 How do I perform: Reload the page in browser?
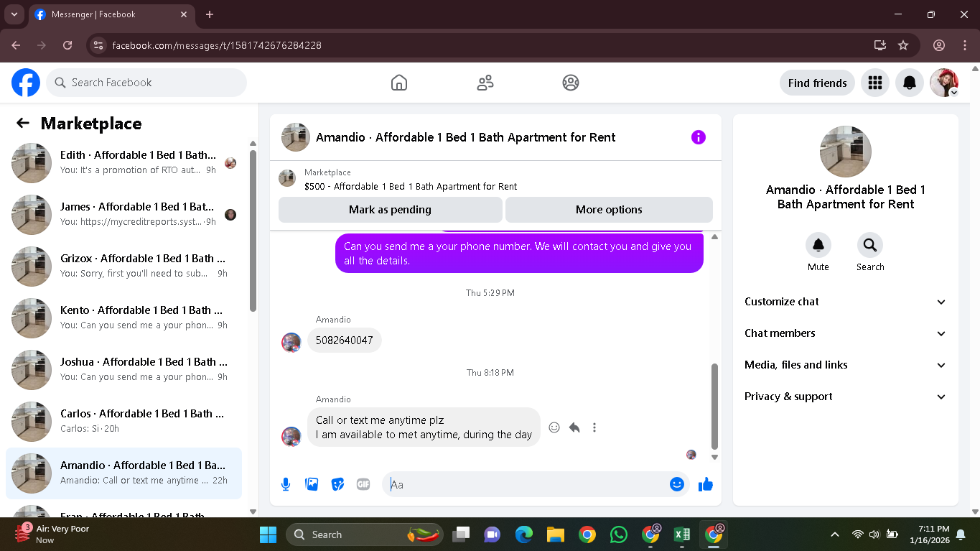(67, 45)
